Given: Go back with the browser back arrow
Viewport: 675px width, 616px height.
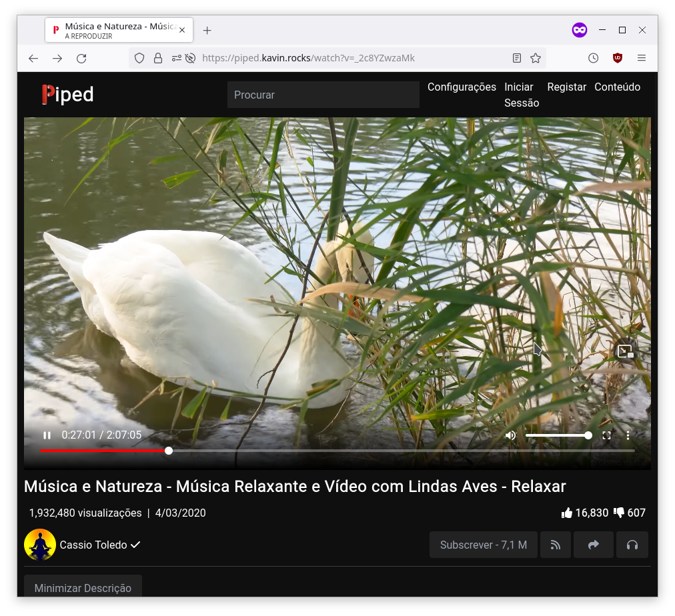Looking at the screenshot, I should [33, 58].
